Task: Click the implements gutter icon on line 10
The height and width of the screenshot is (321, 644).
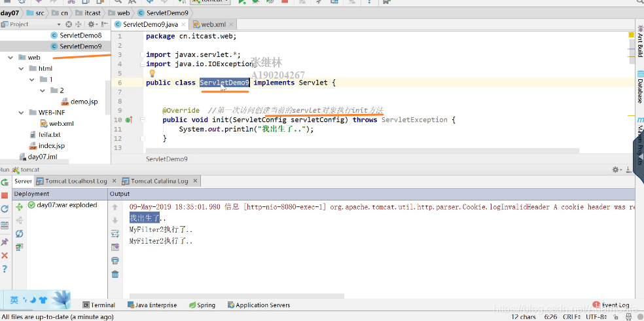Action: pyautogui.click(x=129, y=120)
